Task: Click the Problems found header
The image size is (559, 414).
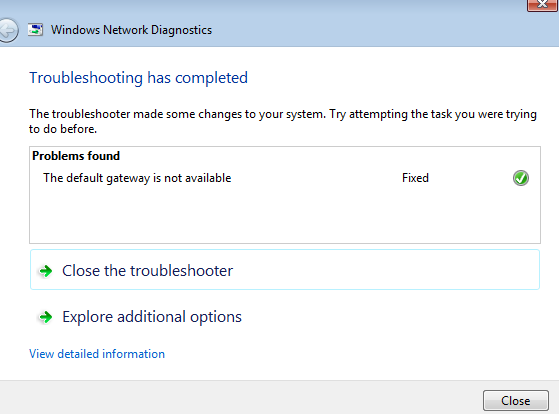Action: click(76, 156)
